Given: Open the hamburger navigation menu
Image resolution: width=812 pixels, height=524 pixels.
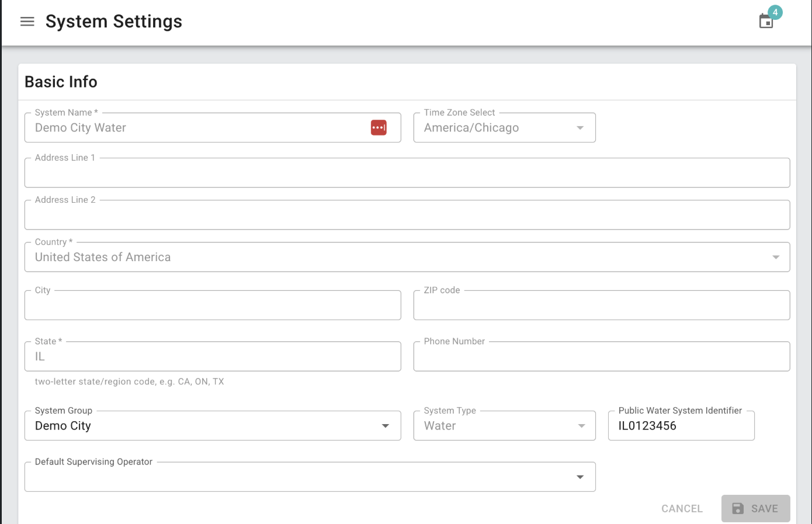Looking at the screenshot, I should 27,22.
